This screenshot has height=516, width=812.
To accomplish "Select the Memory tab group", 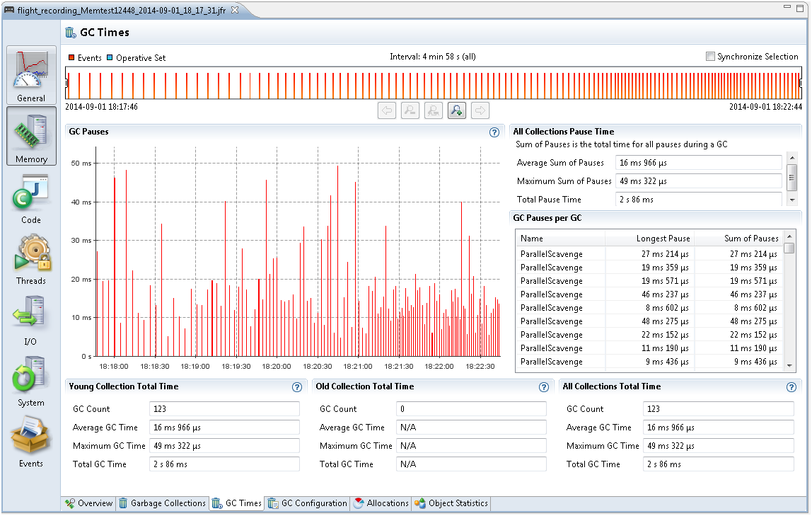I will tap(31, 136).
